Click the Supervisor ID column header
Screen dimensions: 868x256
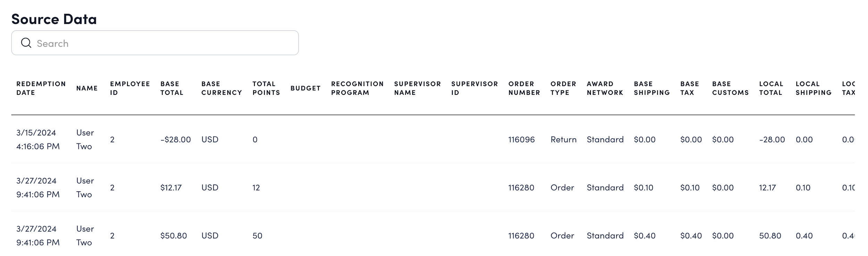tap(474, 88)
